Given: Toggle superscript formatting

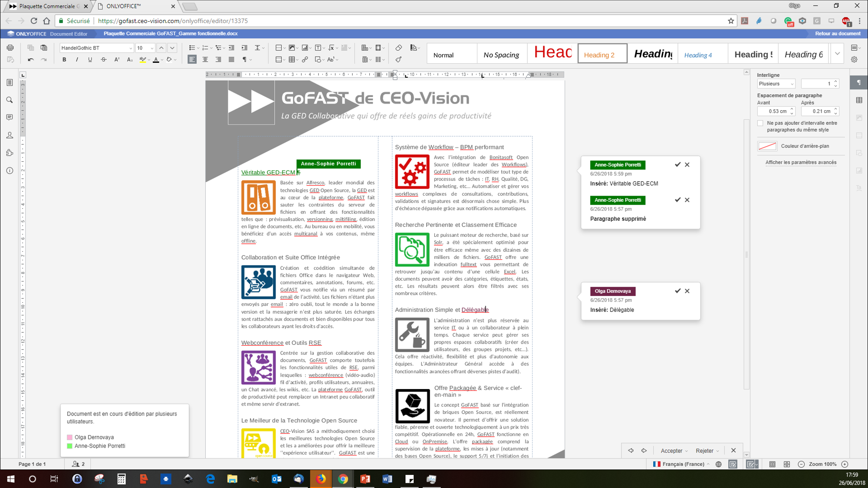Looking at the screenshot, I should tap(117, 59).
